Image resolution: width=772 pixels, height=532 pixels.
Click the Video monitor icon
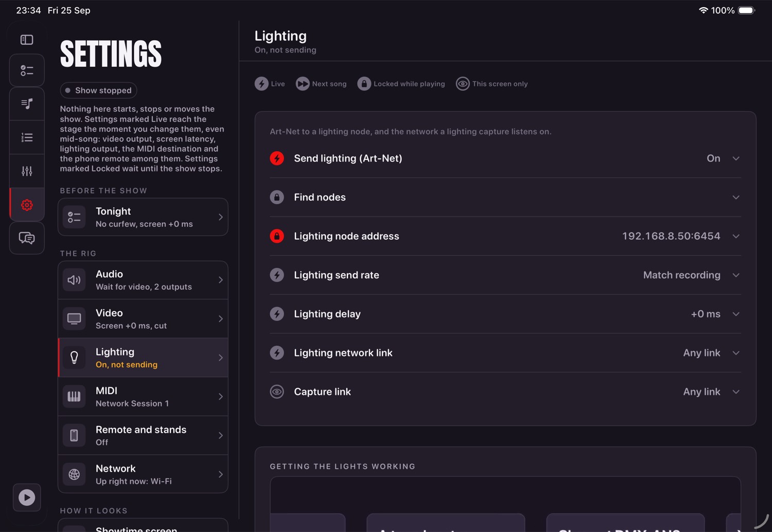click(x=74, y=319)
